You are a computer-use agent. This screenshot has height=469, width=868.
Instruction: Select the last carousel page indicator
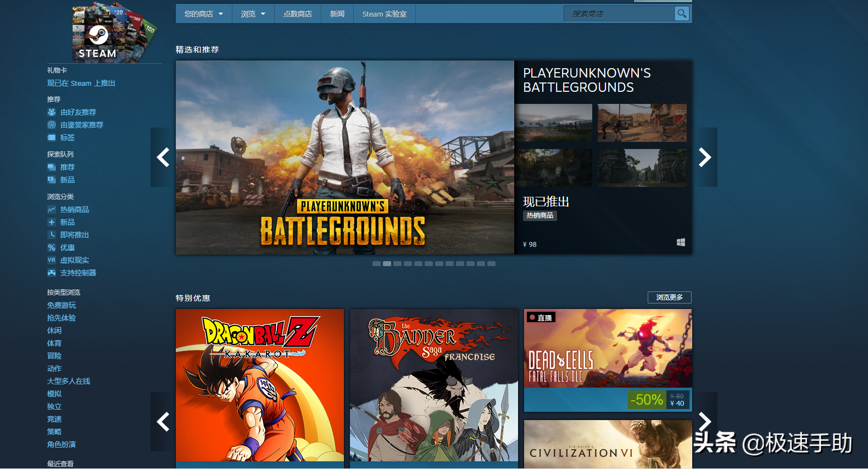(491, 264)
